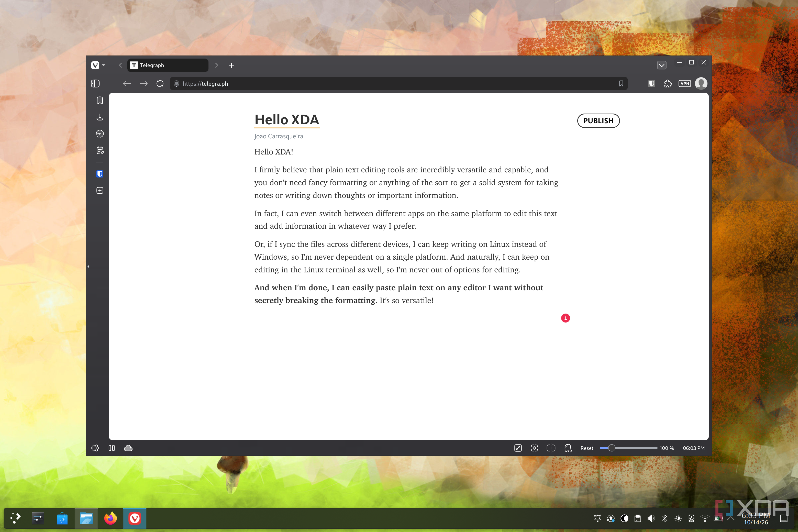Toggle the side panel visibility
This screenshot has height=532, width=798.
(x=95, y=83)
